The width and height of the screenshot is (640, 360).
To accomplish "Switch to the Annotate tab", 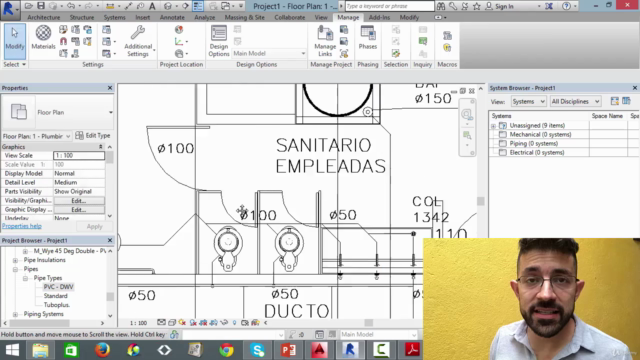I will (172, 18).
